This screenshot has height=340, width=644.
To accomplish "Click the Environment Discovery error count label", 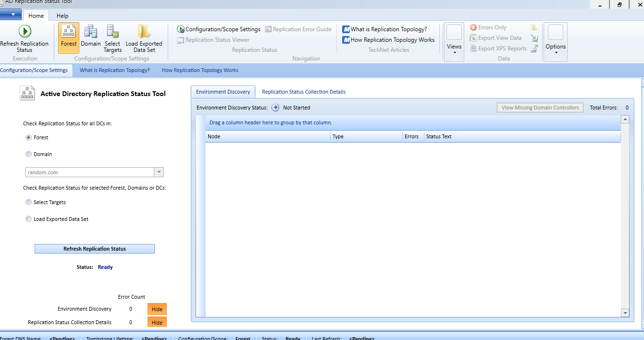I will coord(85,309).
